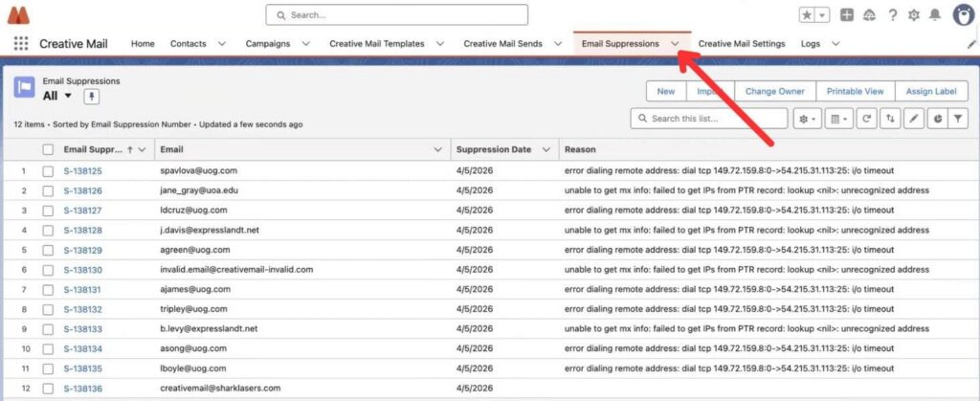Expand the Logs tab chevron
This screenshot has height=401, width=980.
coord(835,44)
